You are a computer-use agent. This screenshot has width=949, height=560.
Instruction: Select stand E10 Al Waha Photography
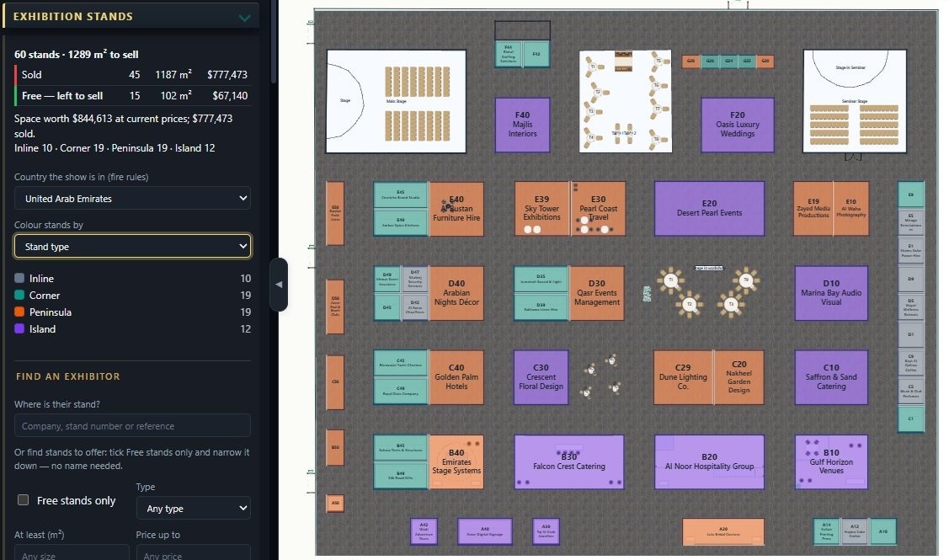(851, 208)
